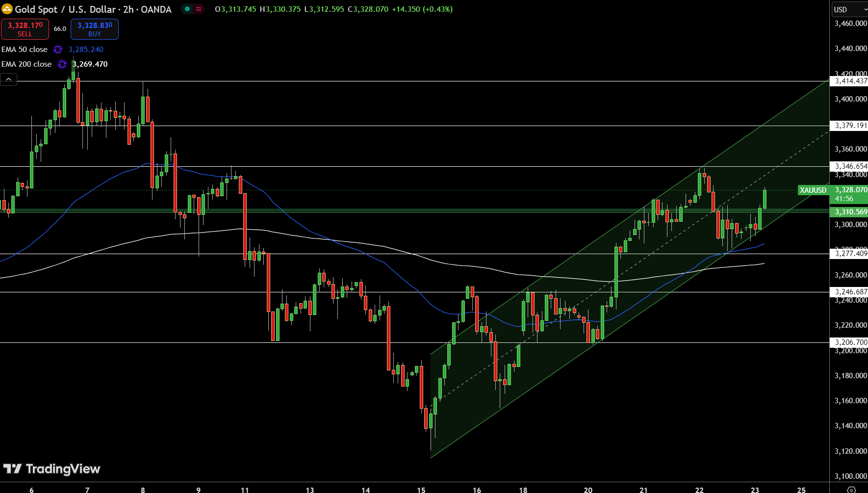Click the open price O3,313.745
Screen dimensions: 868x493
point(235,9)
